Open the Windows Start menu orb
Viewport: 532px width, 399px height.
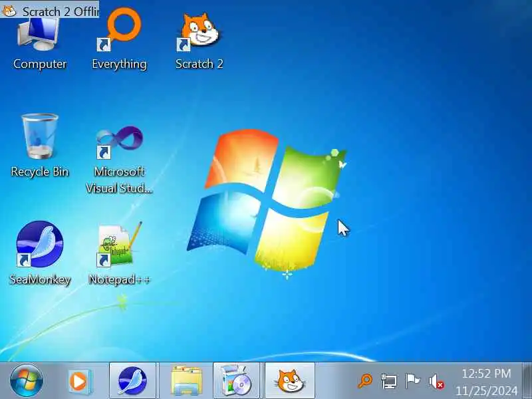[26, 380]
